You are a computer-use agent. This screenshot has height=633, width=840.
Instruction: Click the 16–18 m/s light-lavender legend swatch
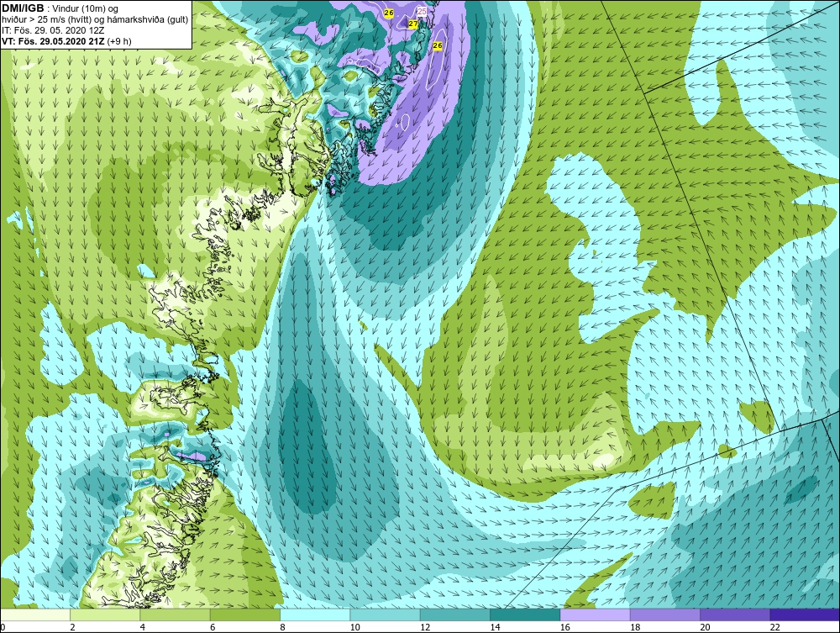click(596, 615)
